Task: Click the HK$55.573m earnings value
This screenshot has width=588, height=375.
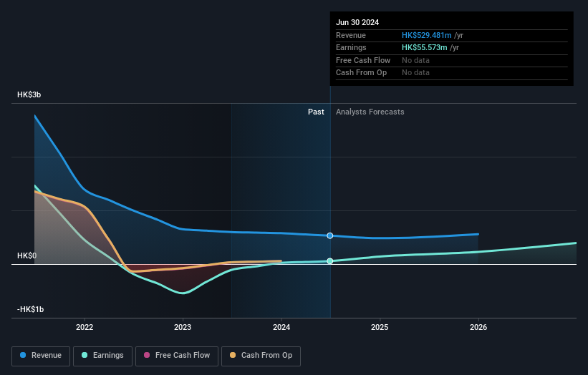Action: pos(425,47)
